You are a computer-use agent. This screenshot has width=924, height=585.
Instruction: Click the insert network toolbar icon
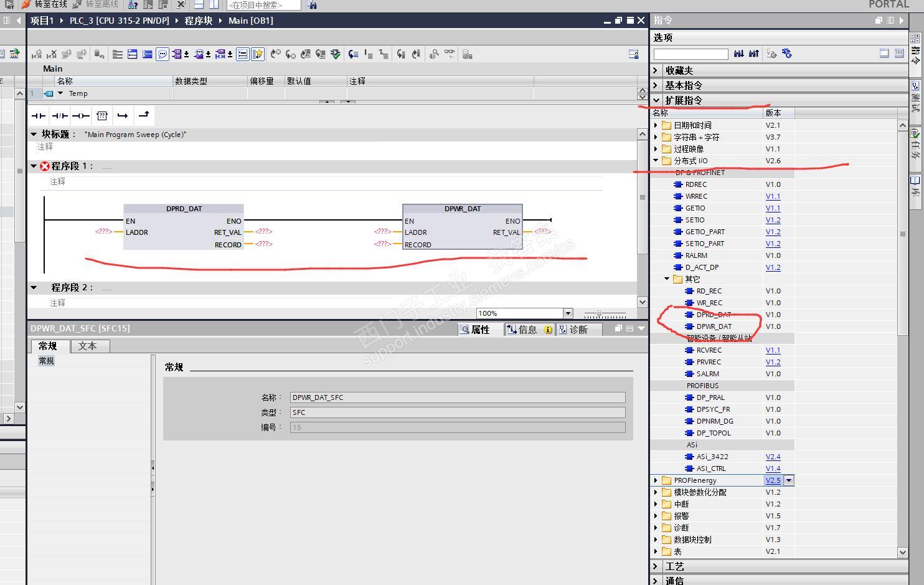pos(37,54)
